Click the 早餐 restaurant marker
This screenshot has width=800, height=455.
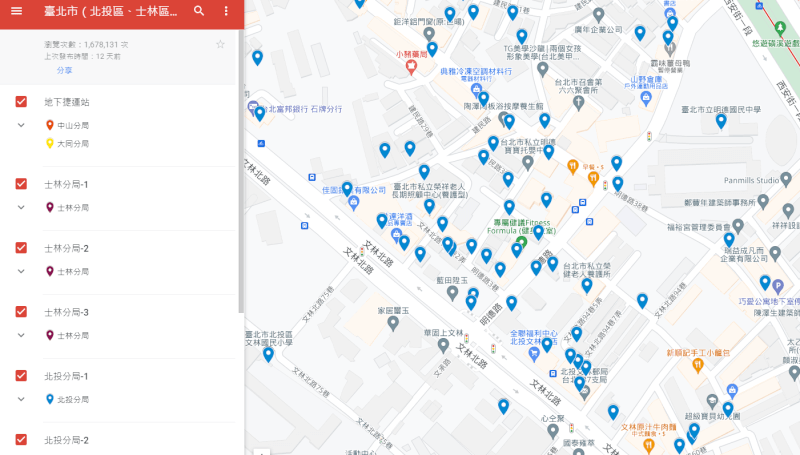pyautogui.click(x=573, y=166)
